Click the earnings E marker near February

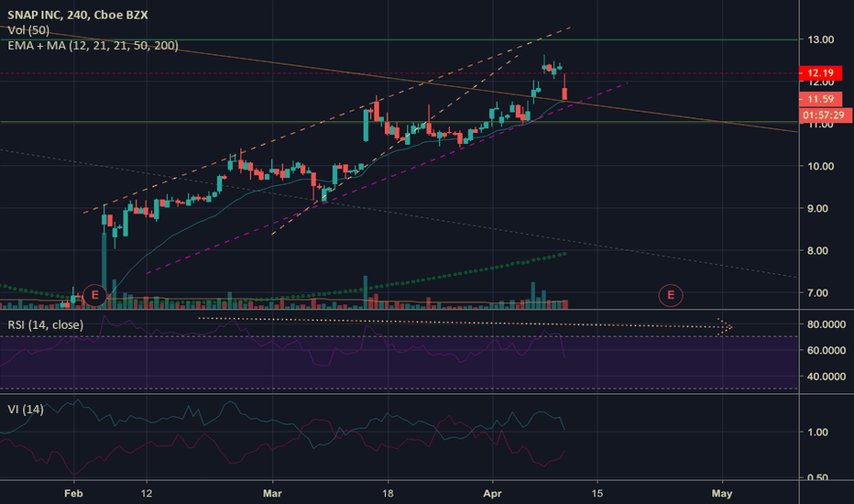(94, 295)
